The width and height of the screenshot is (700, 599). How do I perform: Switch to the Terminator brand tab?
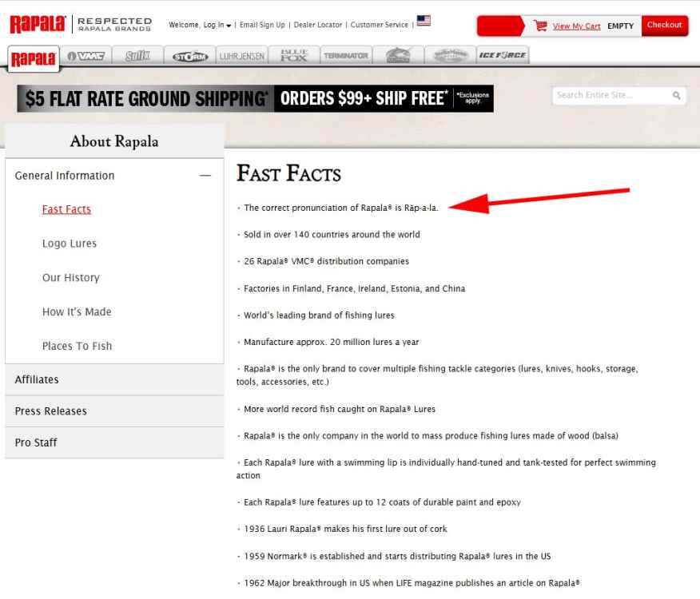click(x=346, y=56)
